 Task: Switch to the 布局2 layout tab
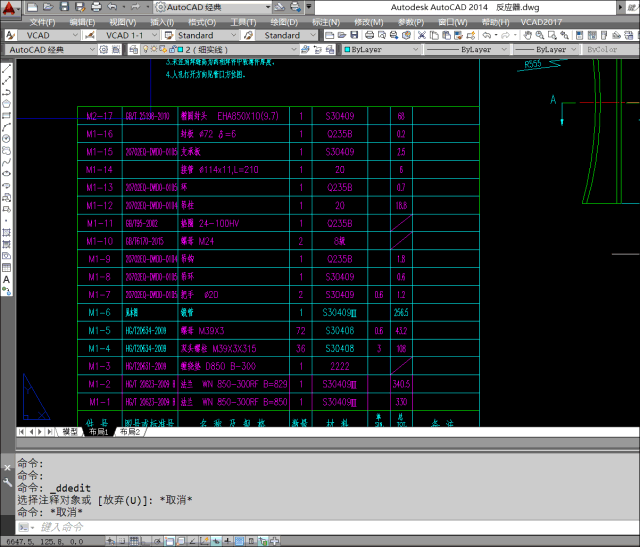(130, 432)
